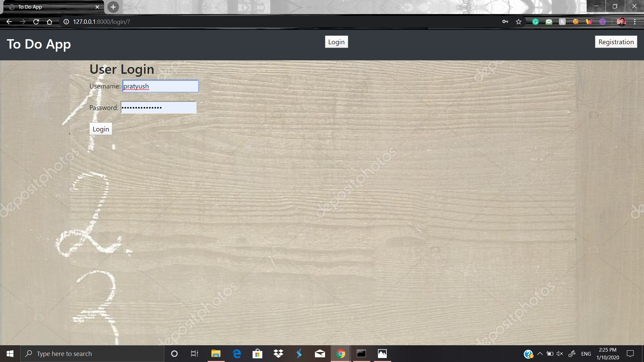Click the Chrome profile avatar
Image resolution: width=644 pixels, height=362 pixels.
point(621,22)
